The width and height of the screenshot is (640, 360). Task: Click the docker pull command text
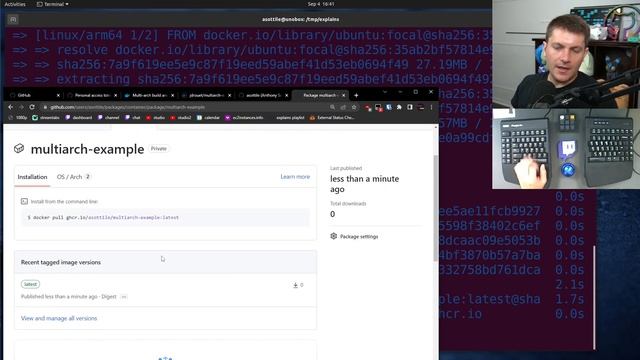click(103, 218)
